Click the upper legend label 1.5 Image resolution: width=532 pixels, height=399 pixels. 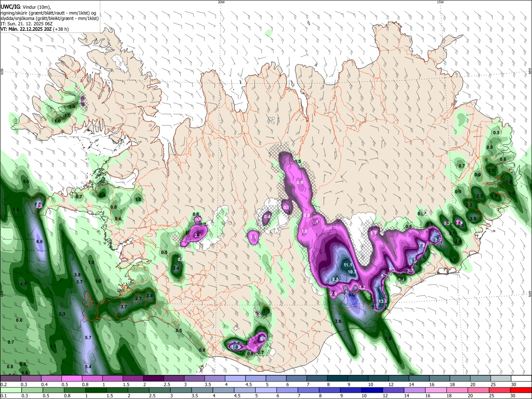tap(126, 384)
